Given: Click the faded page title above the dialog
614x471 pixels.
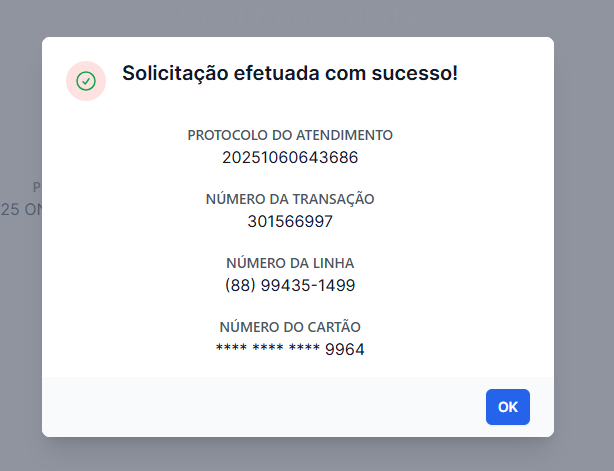Looking at the screenshot, I should coord(298,18).
